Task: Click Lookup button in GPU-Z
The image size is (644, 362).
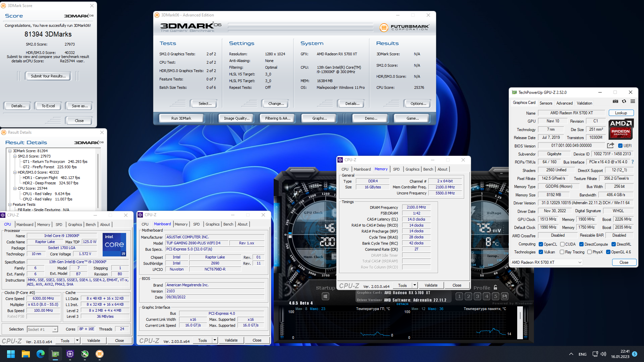Action: tap(621, 113)
